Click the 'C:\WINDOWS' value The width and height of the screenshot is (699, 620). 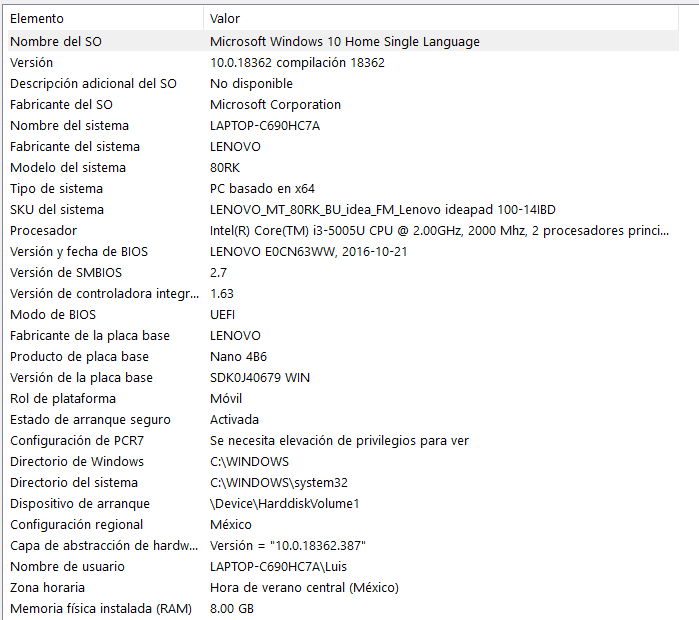(x=249, y=460)
